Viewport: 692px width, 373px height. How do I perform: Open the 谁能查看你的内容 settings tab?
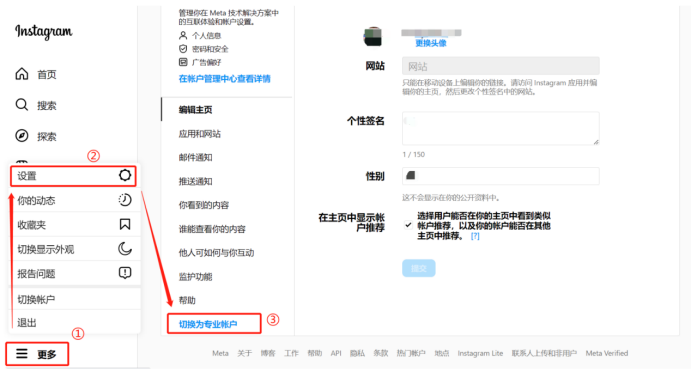(212, 229)
